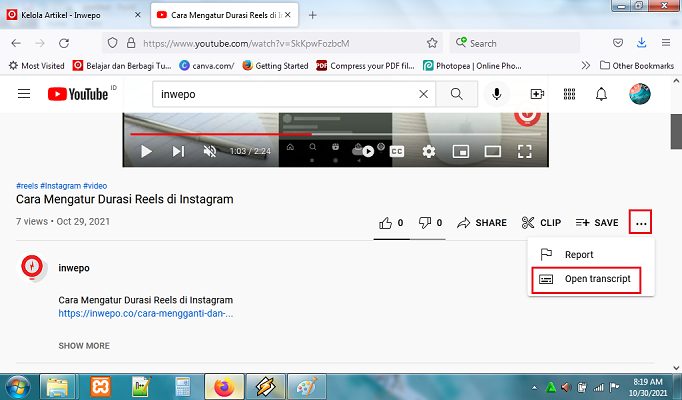
Task: Open the create video camera icon
Action: click(537, 94)
